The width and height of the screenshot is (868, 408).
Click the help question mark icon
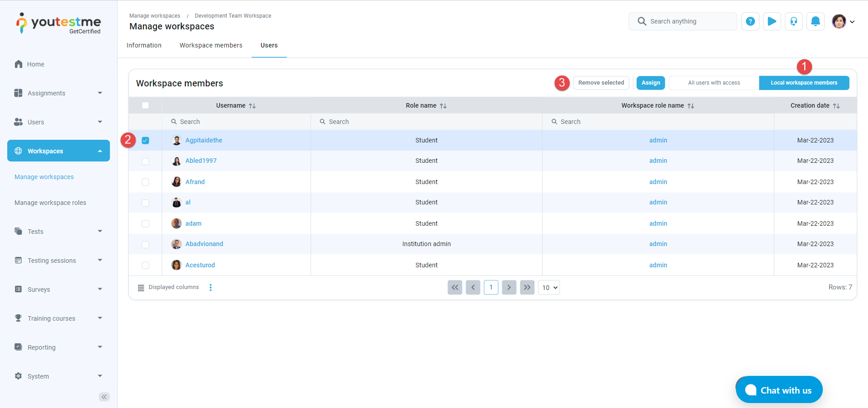[x=750, y=21]
